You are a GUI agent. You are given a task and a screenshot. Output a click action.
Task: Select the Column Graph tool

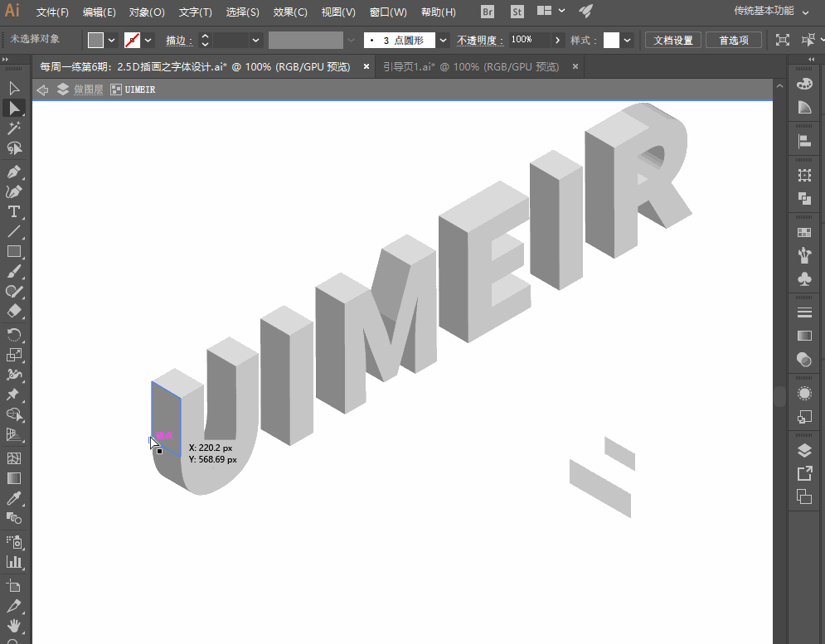click(x=14, y=562)
